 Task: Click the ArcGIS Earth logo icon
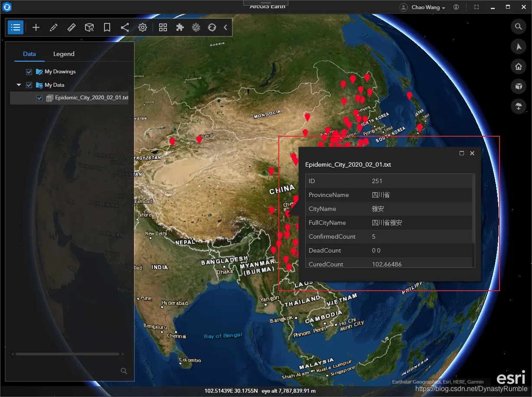pyautogui.click(x=7, y=7)
